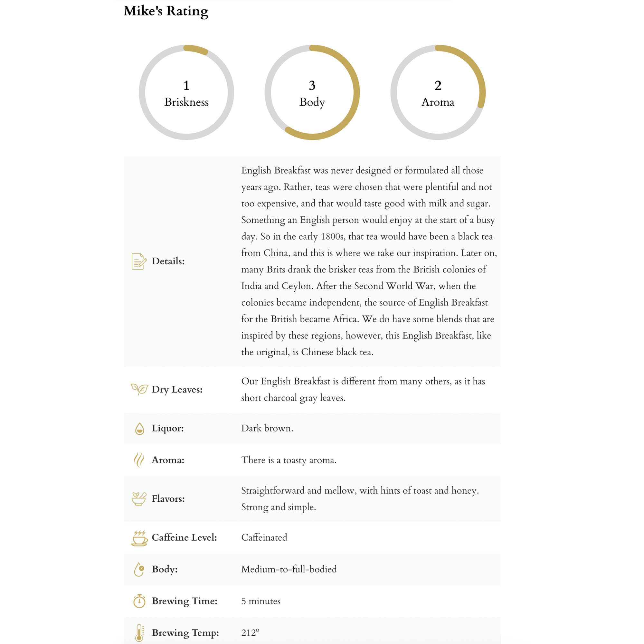The height and width of the screenshot is (644, 644).
Task: Click the Brewing Temp thermometer icon
Action: [139, 633]
